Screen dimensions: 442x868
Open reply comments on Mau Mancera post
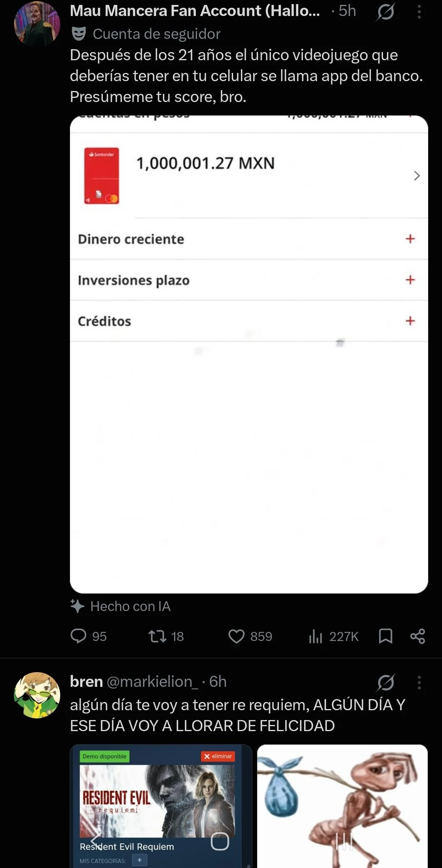(88, 636)
